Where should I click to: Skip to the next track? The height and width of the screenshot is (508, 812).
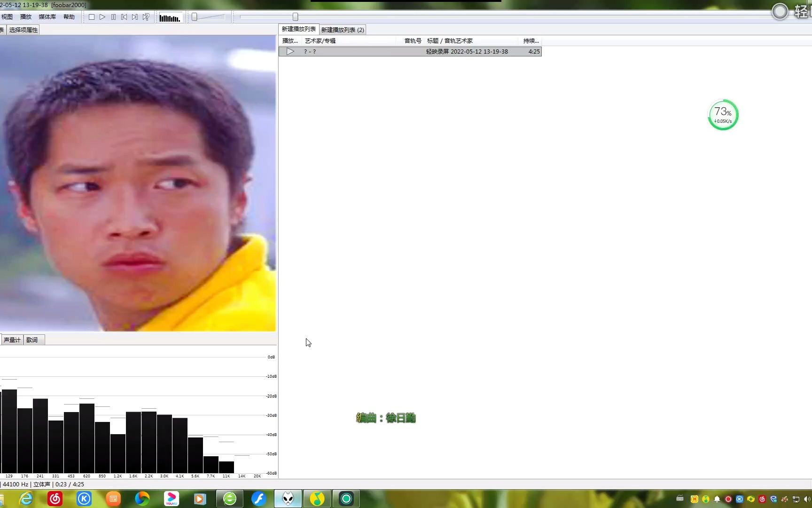(x=135, y=17)
